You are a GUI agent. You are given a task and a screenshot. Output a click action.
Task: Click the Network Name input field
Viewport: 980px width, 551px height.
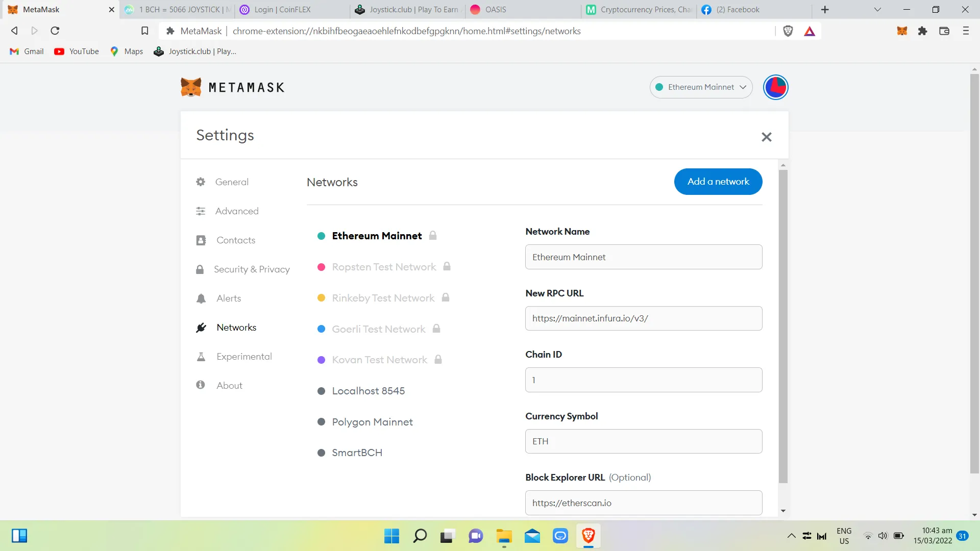(644, 257)
